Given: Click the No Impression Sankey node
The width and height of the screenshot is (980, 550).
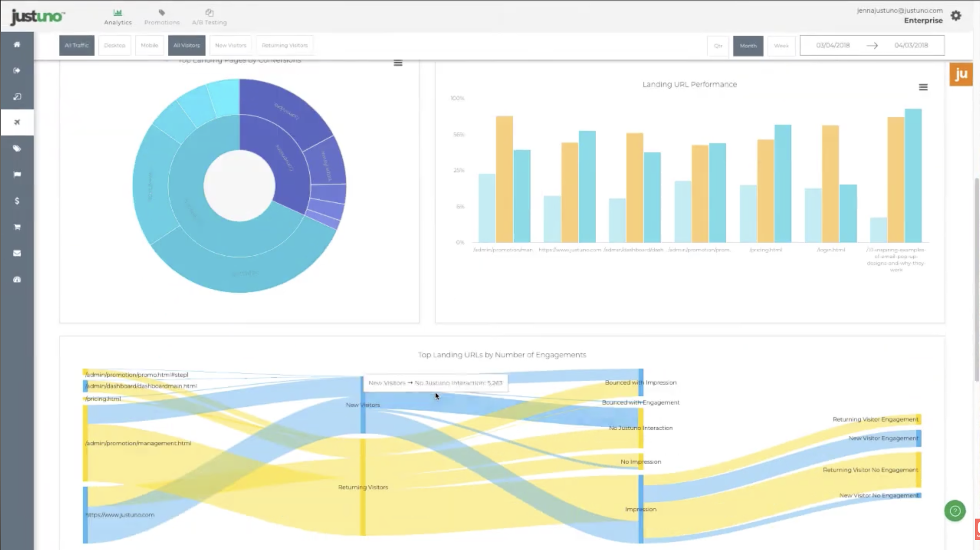Looking at the screenshot, I should (x=641, y=462).
